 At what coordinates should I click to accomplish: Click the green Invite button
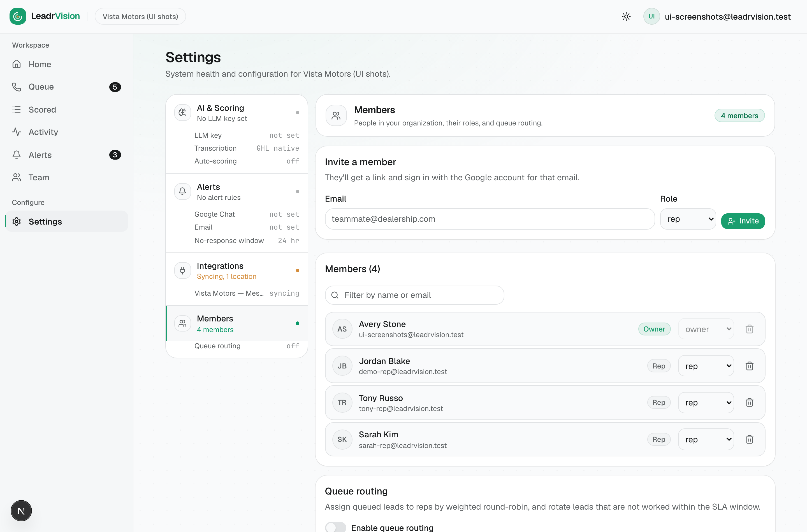[743, 221]
